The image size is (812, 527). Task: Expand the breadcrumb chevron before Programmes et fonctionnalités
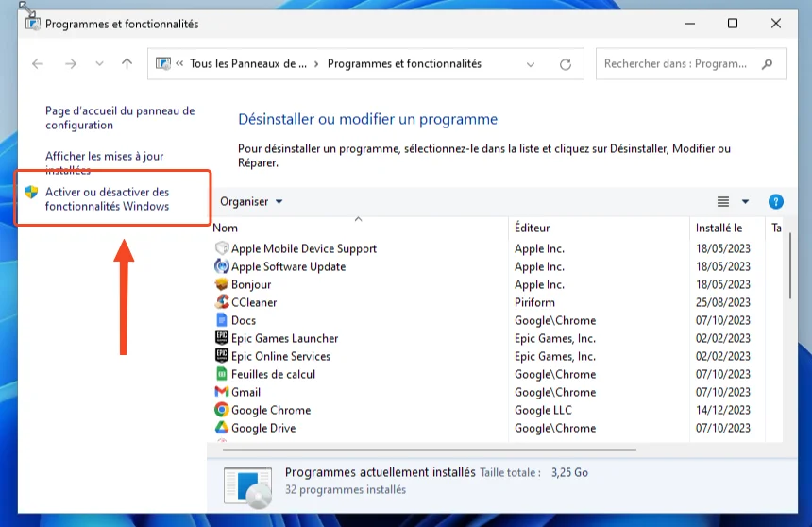[x=316, y=63]
